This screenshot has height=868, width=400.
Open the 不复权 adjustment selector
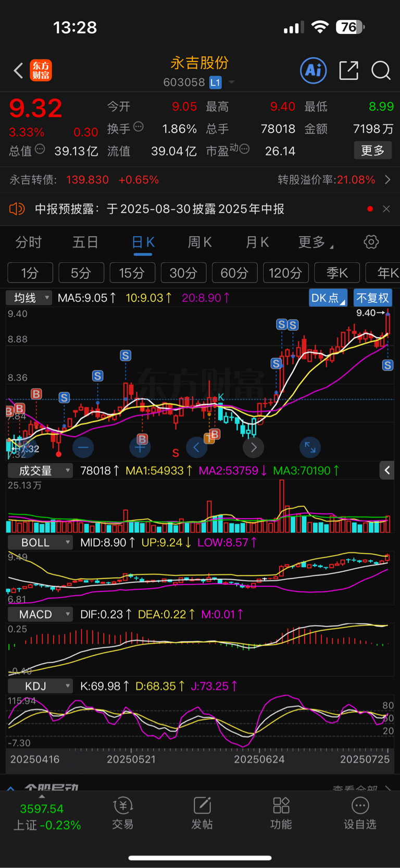pyautogui.click(x=372, y=298)
